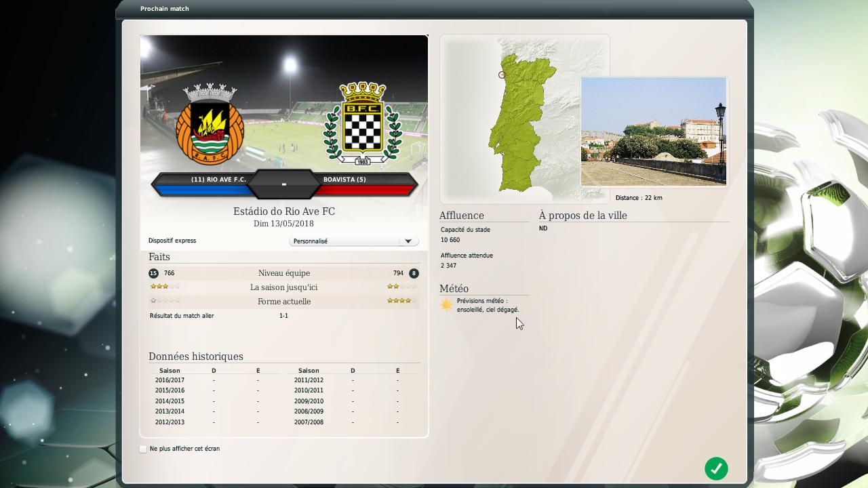Screen dimensions: 868x488
Task: Click Boavista's 'Forme actuelle' star rating
Action: 402,301
